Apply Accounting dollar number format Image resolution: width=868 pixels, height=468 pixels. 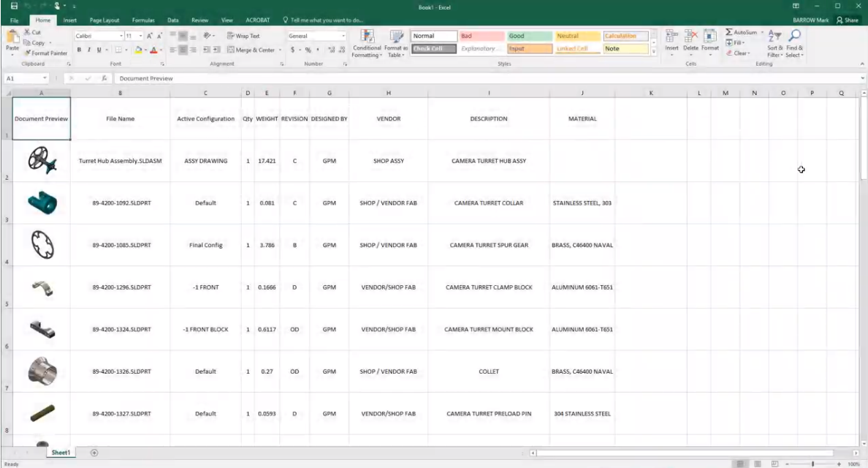pos(292,50)
